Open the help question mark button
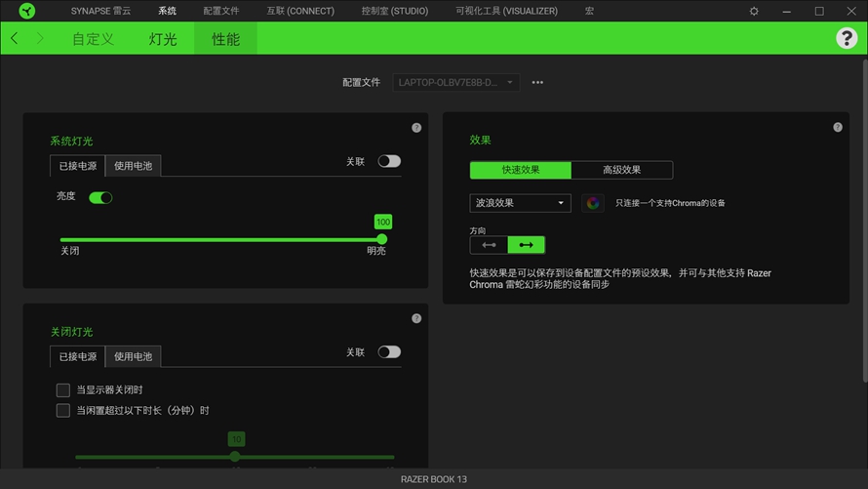Viewport: 868px width, 489px height. 847,38
